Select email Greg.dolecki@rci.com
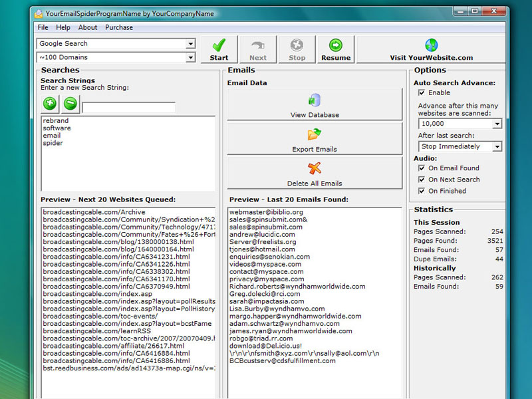This screenshot has width=532, height=399. click(x=265, y=294)
